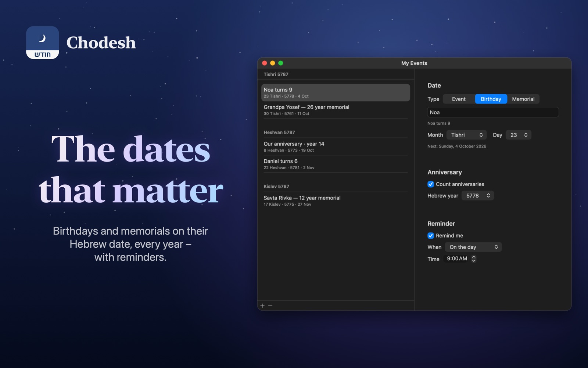Select Grandpa Yosef 26 year memorial

click(336, 110)
